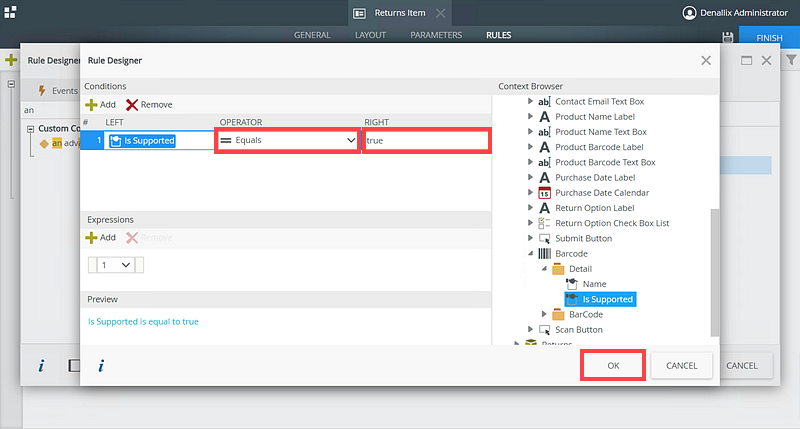Cancel the back Rule Designer dialog
The width and height of the screenshot is (800, 429).
click(742, 365)
